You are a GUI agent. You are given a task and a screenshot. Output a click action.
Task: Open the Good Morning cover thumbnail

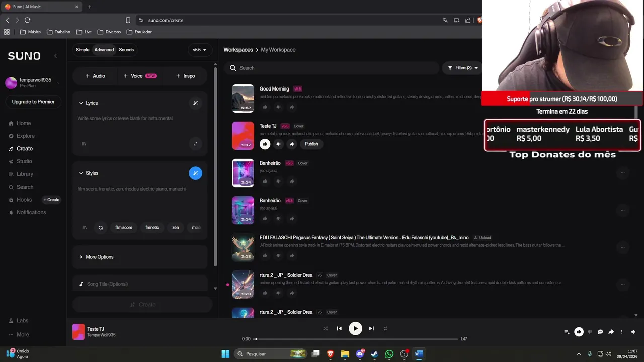point(243,99)
